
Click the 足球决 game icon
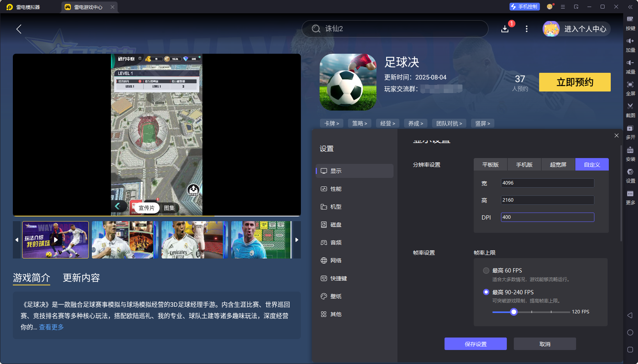[348, 82]
